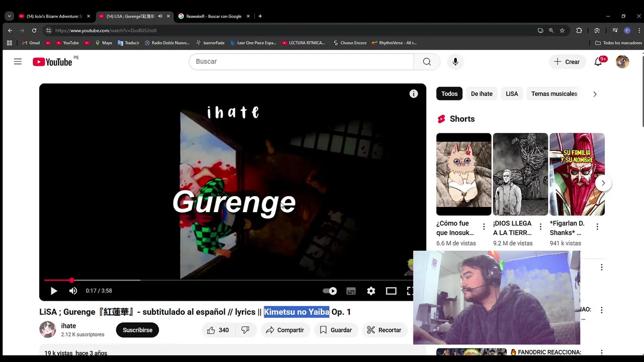Select the LiSA filter chip
The image size is (644, 362).
[512, 94]
